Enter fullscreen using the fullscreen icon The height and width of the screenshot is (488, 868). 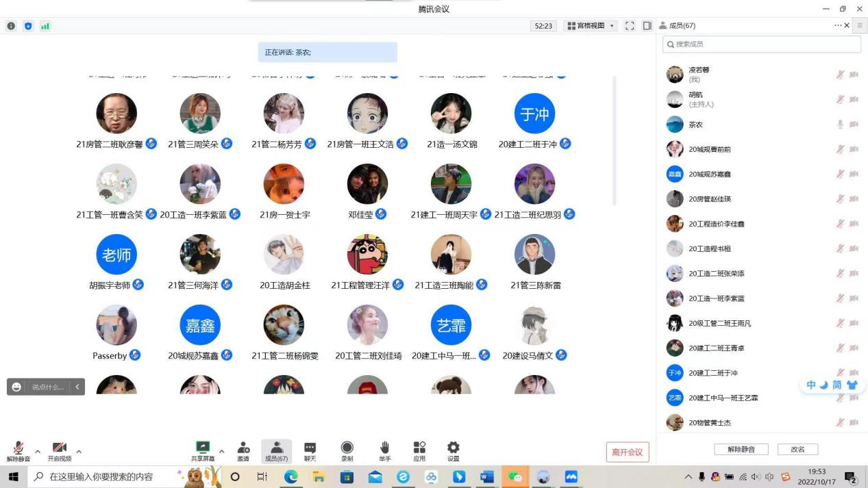coord(630,26)
